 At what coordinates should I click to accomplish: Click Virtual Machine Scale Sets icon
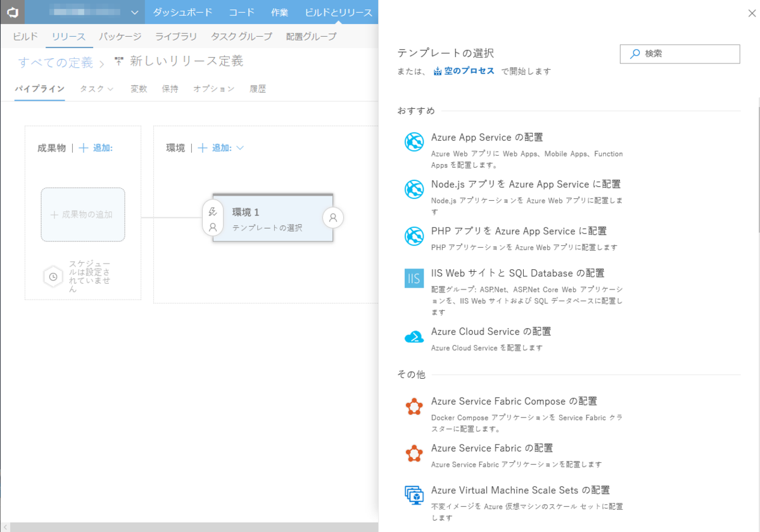coord(414,495)
